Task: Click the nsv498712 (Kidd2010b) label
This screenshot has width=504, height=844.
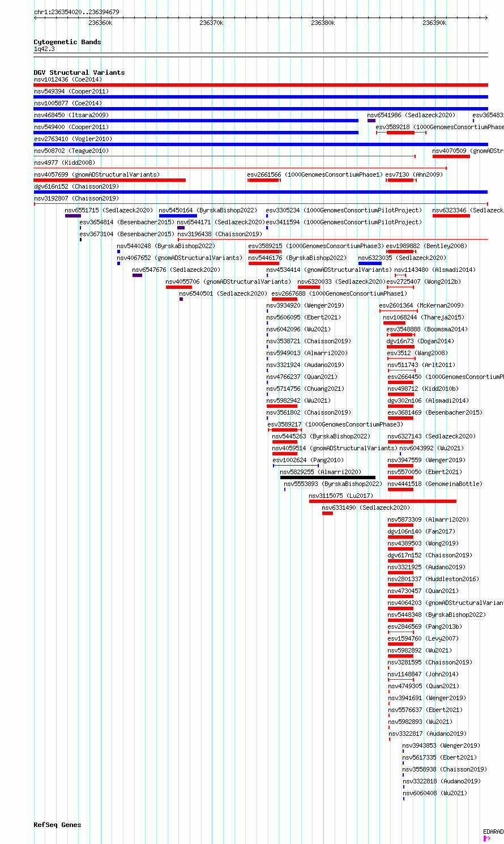Action: click(424, 389)
